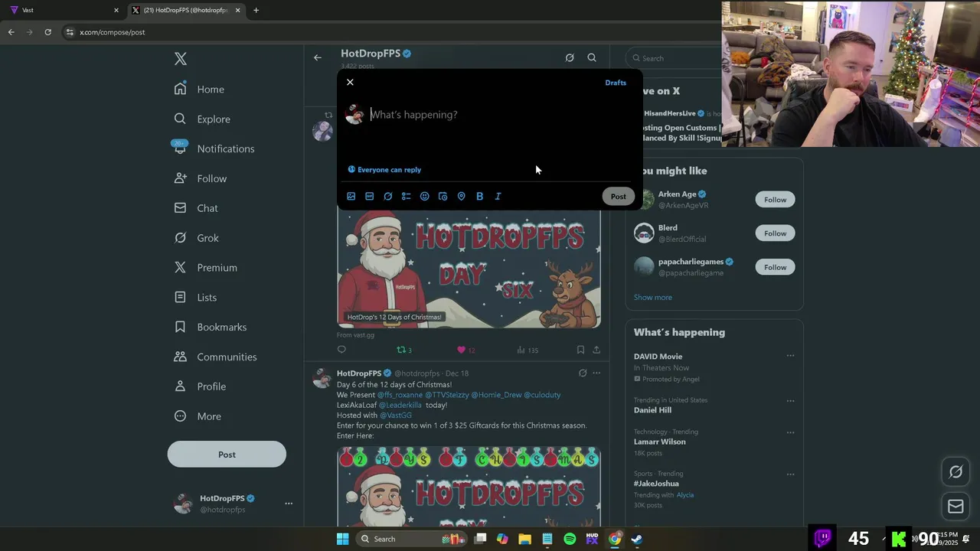Open the Lamarr Wilson trending topic
The image size is (980, 551).
click(x=659, y=442)
